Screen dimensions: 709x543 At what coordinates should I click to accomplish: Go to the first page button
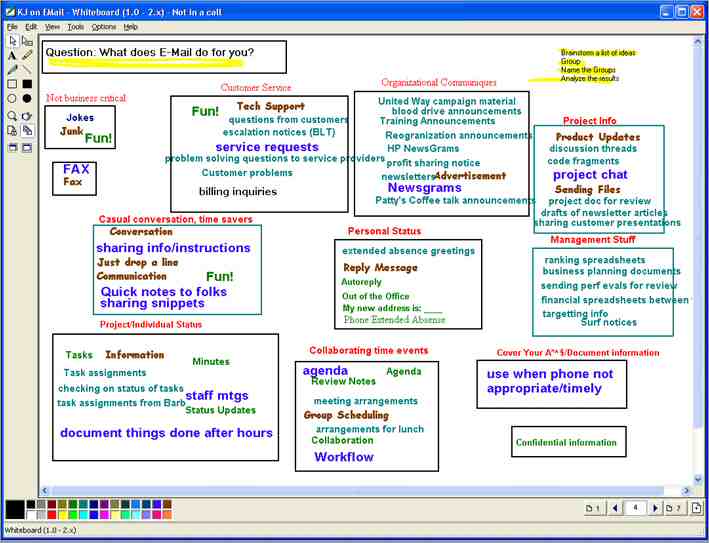[x=593, y=509]
